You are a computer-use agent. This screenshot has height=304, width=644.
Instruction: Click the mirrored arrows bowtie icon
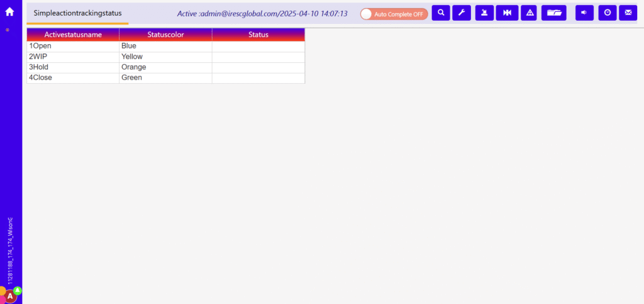click(x=507, y=13)
